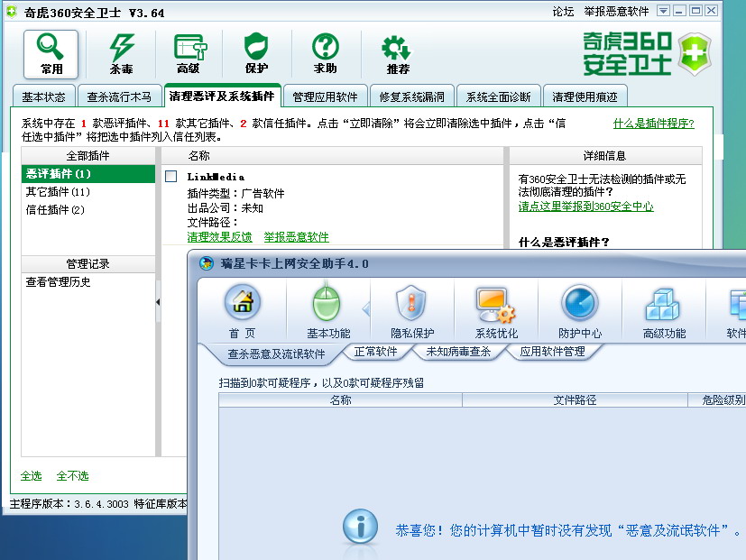Open the 高级 tools toolbar icon
Viewport: 746px width, 560px height.
pyautogui.click(x=189, y=54)
